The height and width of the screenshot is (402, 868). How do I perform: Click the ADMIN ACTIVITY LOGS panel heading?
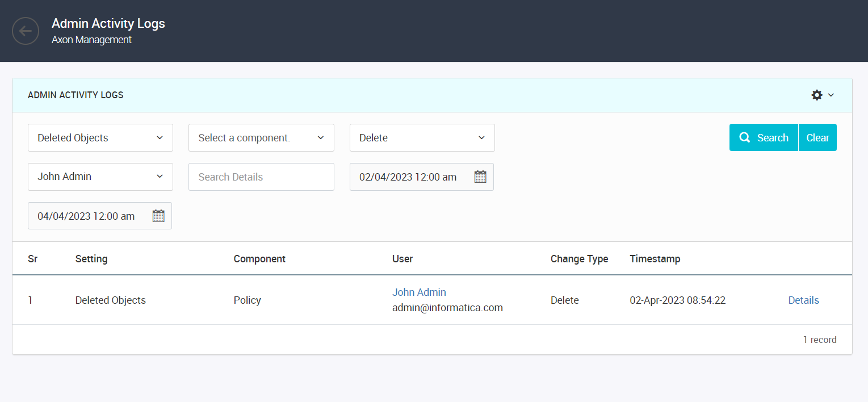pyautogui.click(x=76, y=95)
